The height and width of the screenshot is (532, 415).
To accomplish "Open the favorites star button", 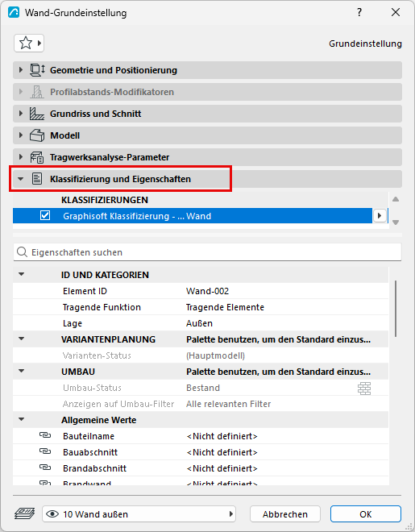I will [x=29, y=43].
